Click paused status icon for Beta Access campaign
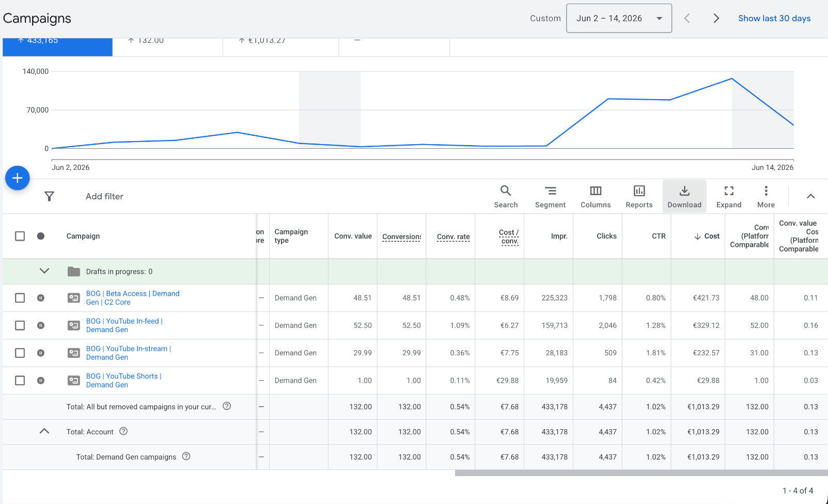Screen dimensions: 828x504 [41, 298]
